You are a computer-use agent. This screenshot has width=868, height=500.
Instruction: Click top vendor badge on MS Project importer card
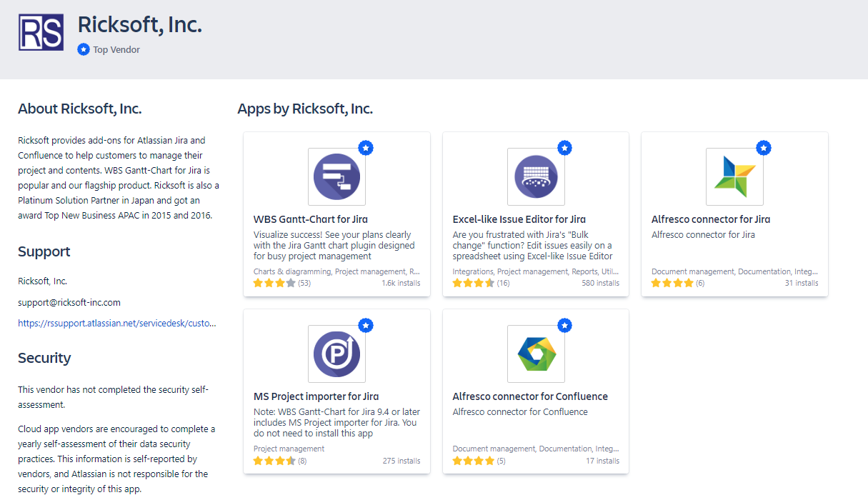tap(366, 325)
